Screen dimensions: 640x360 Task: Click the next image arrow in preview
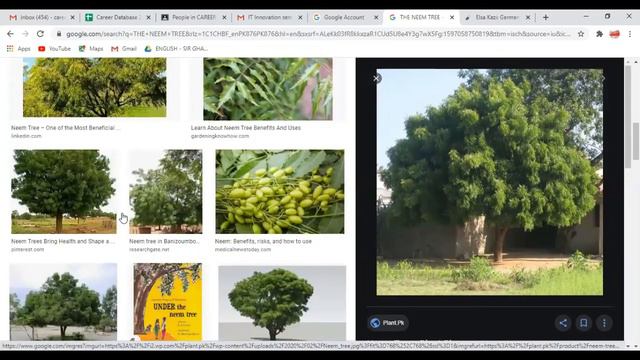603,78
